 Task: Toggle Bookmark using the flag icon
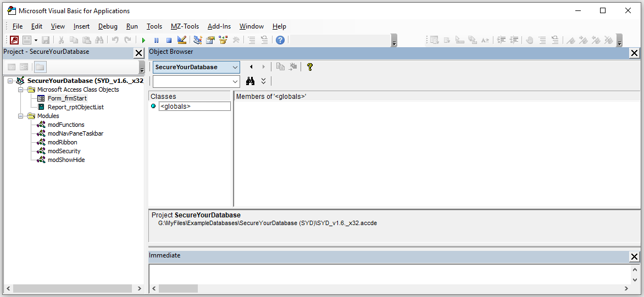point(570,40)
